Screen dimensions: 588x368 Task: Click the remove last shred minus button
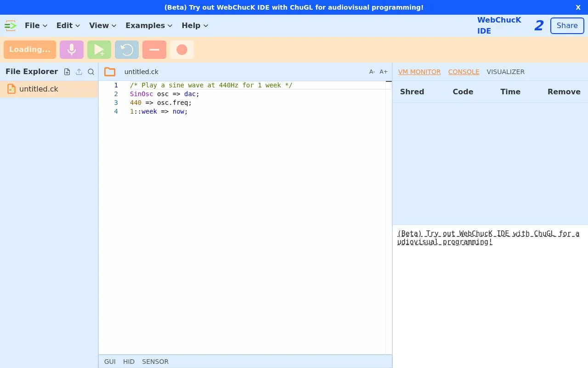154,50
